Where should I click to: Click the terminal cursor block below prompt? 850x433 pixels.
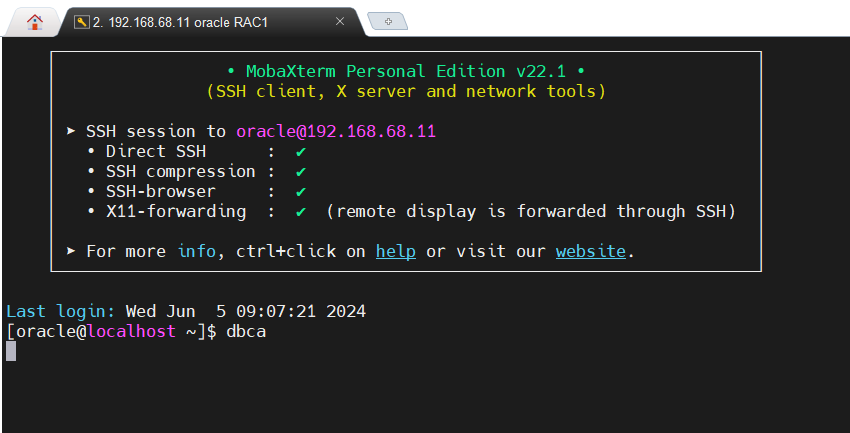click(x=11, y=351)
